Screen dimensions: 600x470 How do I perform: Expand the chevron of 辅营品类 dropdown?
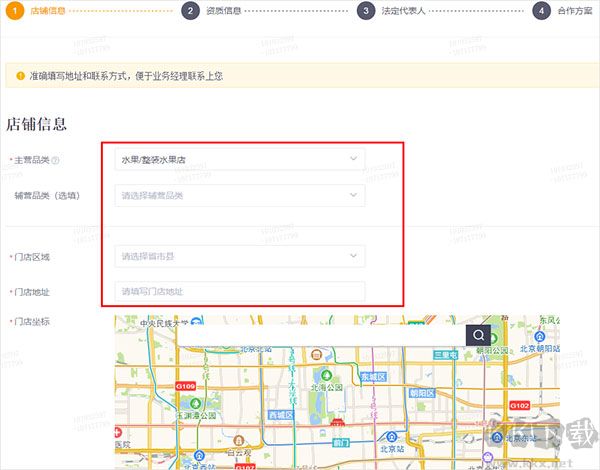[354, 195]
